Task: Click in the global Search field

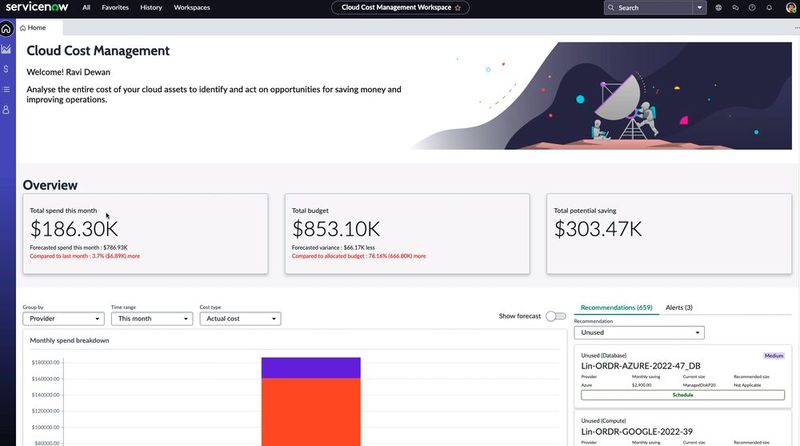Action: [x=648, y=8]
